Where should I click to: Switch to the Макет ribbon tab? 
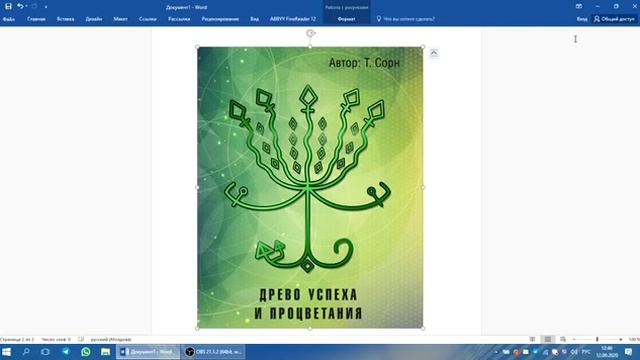[x=120, y=19]
